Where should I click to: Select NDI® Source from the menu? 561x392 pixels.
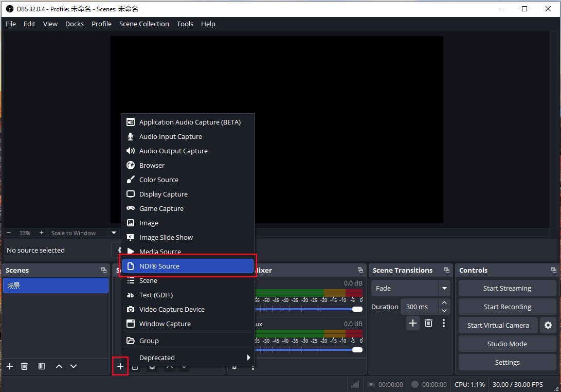[188, 266]
